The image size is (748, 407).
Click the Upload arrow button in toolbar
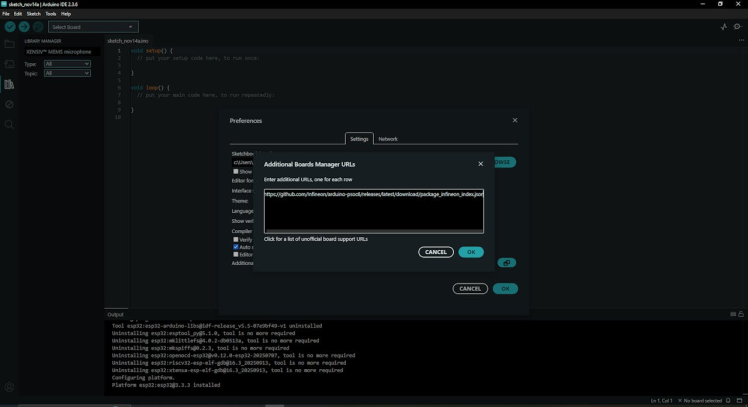(x=24, y=27)
